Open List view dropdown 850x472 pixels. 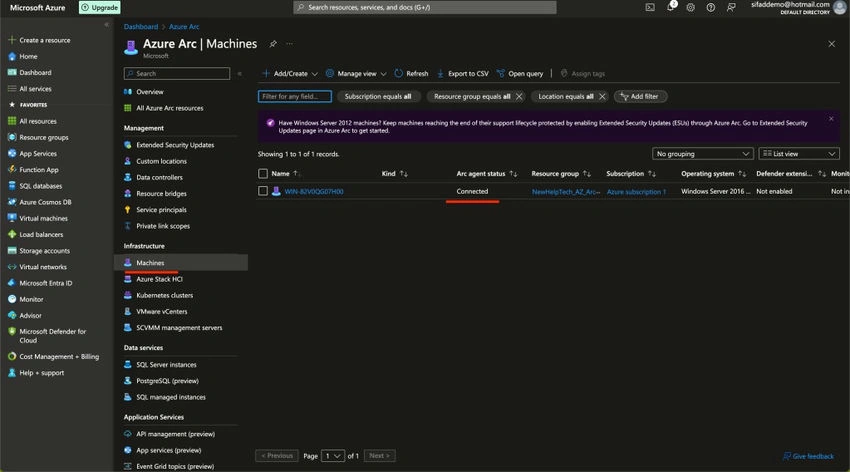point(799,154)
